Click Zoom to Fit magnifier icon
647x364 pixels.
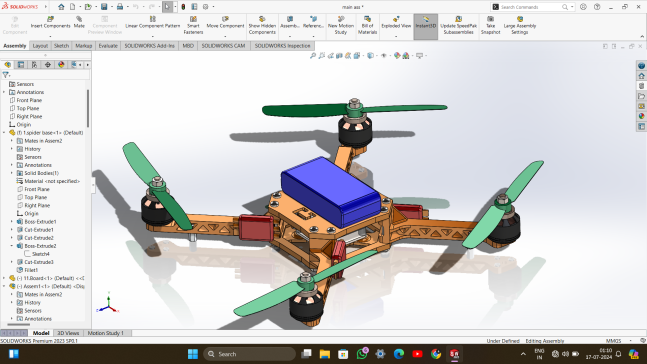click(313, 56)
